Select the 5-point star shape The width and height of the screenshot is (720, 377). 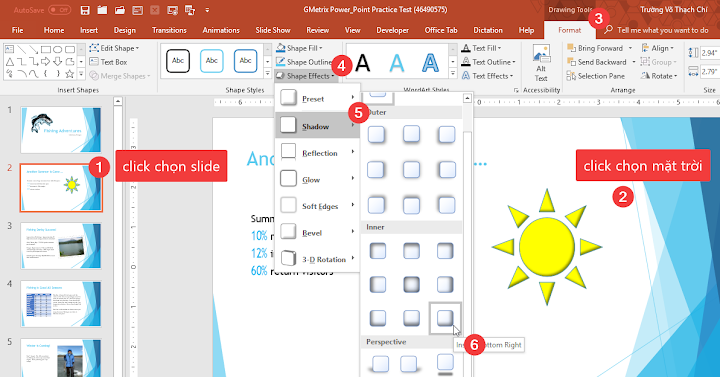(x=69, y=73)
